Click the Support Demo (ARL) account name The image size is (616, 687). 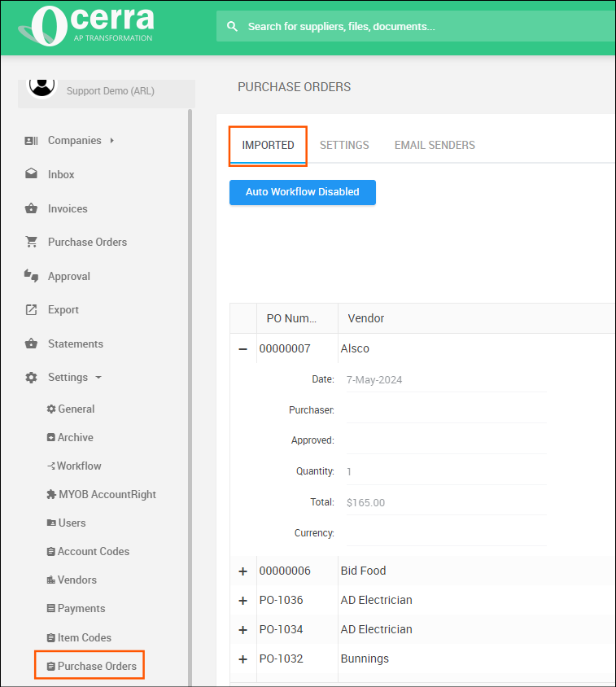click(x=111, y=91)
